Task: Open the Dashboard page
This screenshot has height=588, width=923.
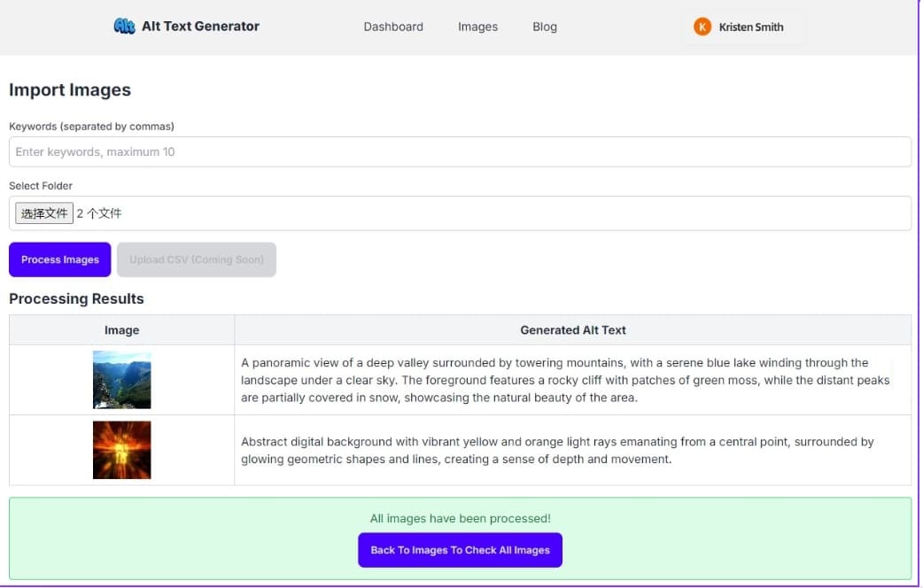Action: (x=393, y=27)
